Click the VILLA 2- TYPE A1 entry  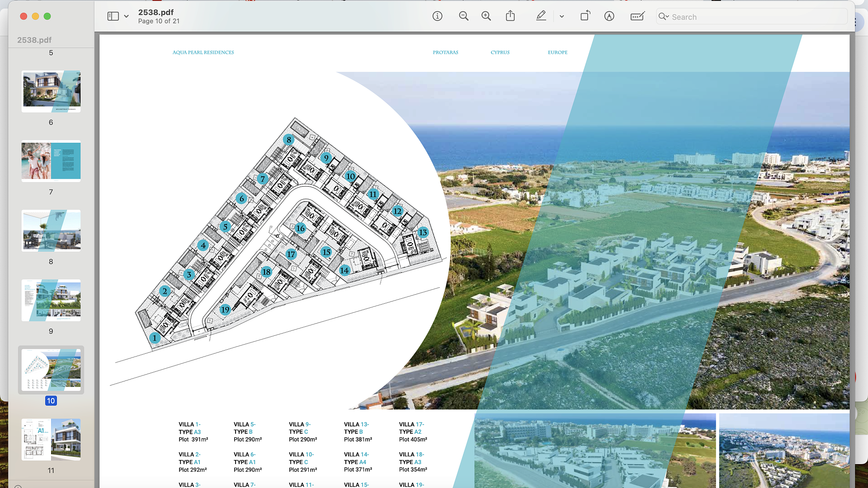(x=193, y=462)
